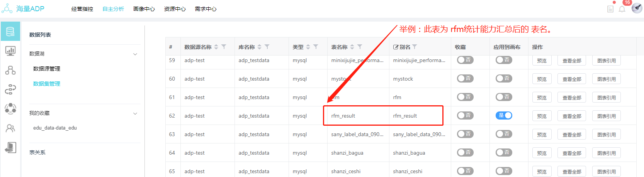Click the user management sidebar icon
Screen dimensions: 644x177
coord(10,128)
